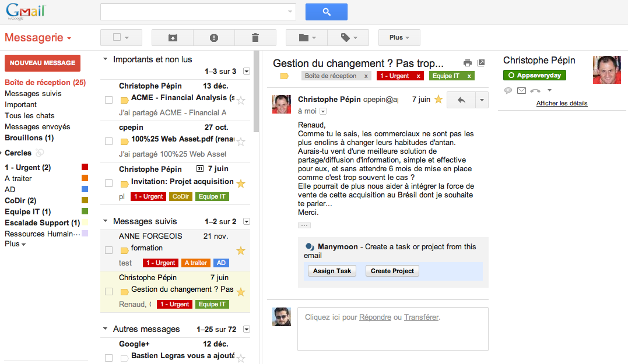Open the Gmail search button

click(326, 12)
